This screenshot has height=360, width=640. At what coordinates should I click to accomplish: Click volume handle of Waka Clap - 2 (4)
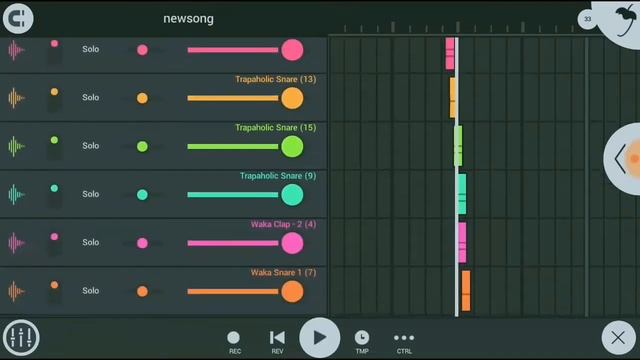292,243
